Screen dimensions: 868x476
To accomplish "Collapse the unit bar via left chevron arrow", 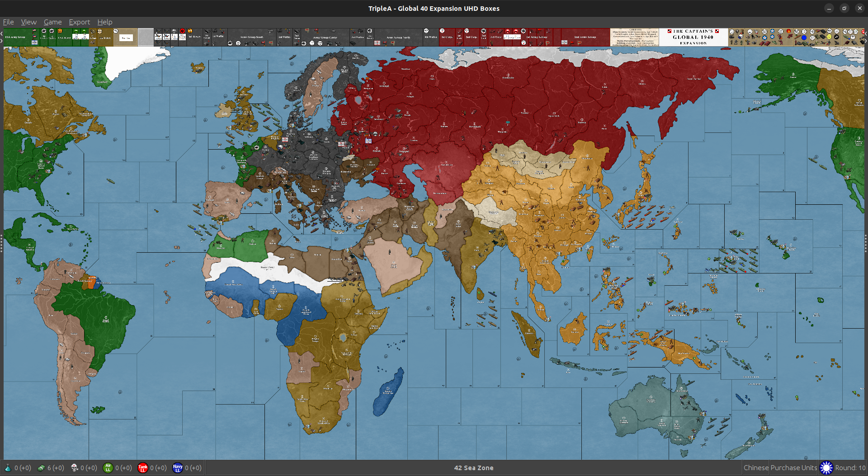I will [x=1, y=33].
